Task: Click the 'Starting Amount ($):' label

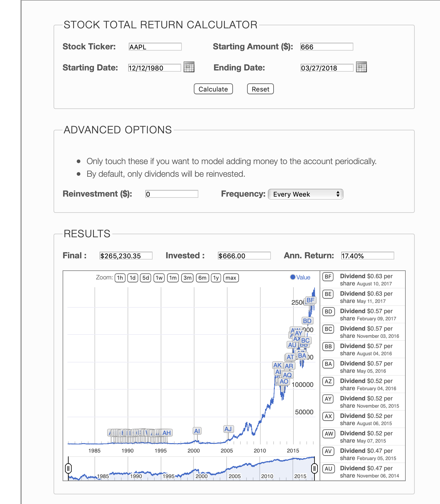Action: click(253, 47)
